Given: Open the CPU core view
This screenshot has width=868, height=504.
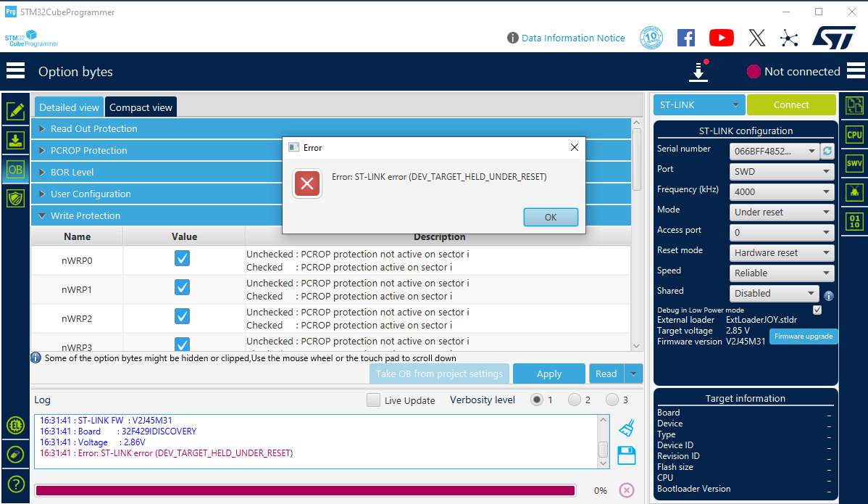Looking at the screenshot, I should pyautogui.click(x=854, y=134).
